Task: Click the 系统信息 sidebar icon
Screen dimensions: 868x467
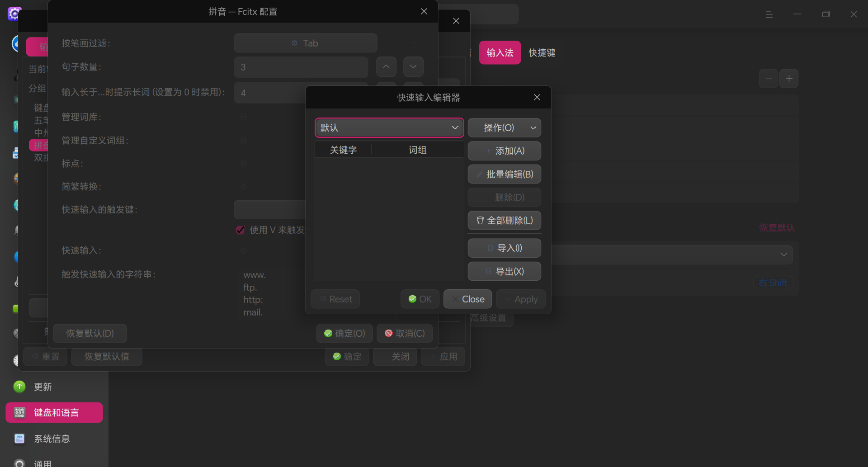Action: (19, 439)
